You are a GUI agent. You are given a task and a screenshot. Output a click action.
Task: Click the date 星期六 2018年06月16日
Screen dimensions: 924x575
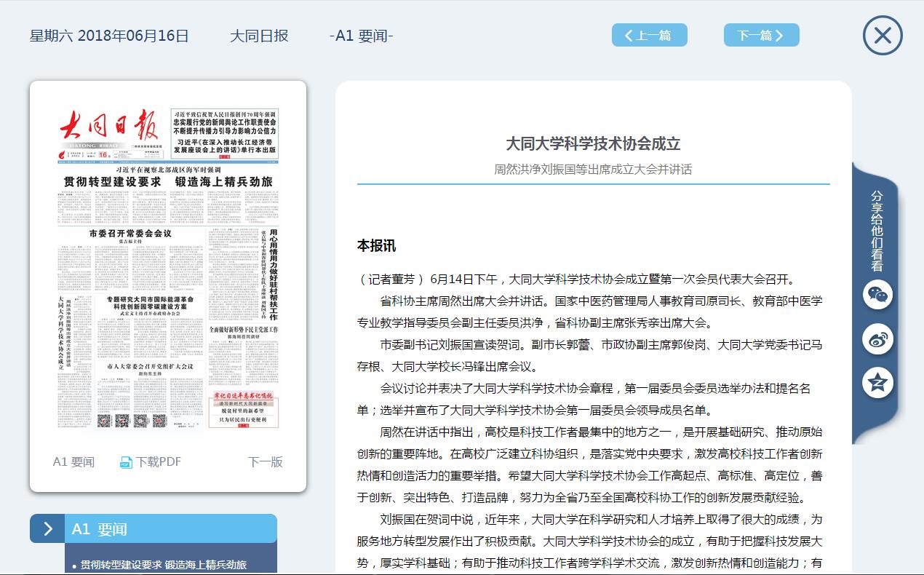point(109,36)
